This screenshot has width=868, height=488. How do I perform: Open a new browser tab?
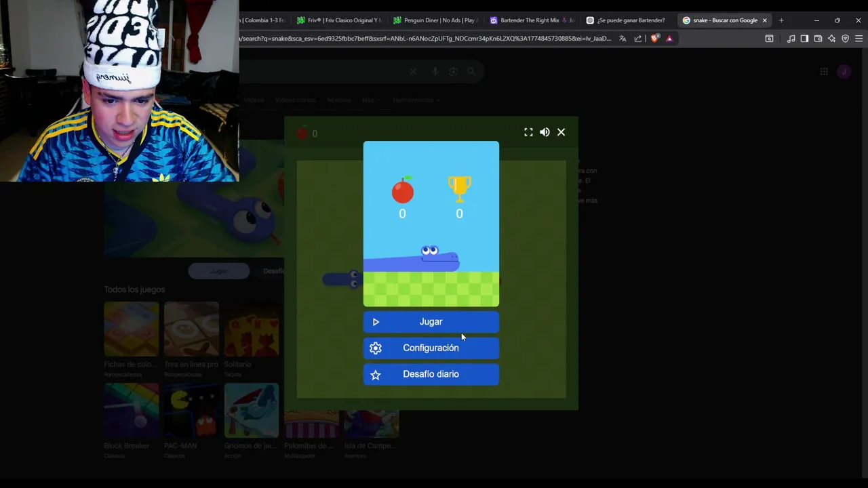pyautogui.click(x=781, y=20)
